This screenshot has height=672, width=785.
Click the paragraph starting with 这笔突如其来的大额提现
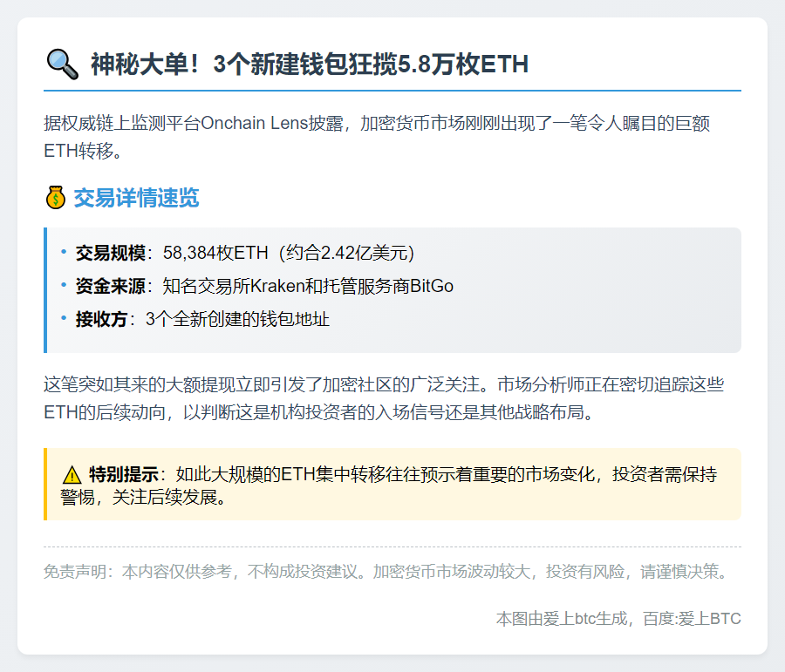pyautogui.click(x=384, y=397)
